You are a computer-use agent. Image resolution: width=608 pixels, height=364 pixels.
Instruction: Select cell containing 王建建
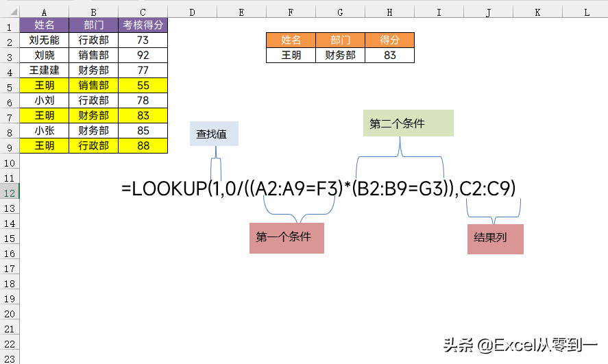click(44, 70)
